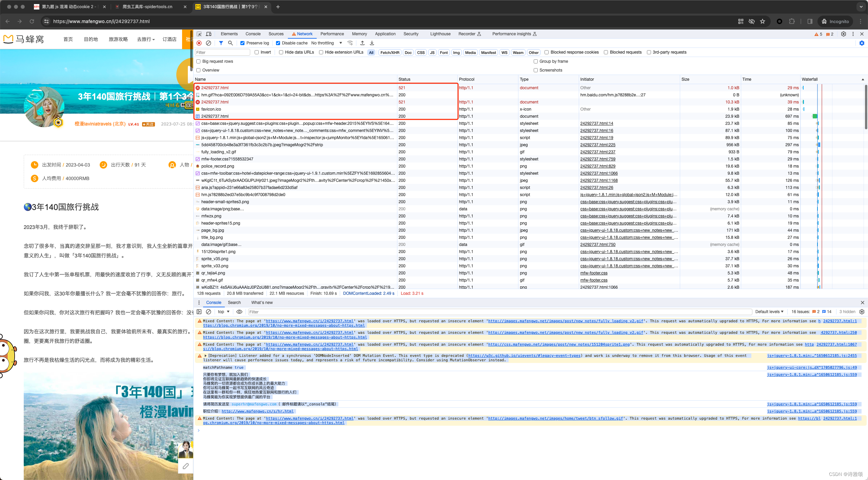Image resolution: width=868 pixels, height=480 pixels.
Task: Enable Screenshots capture checkbox
Action: tap(536, 70)
